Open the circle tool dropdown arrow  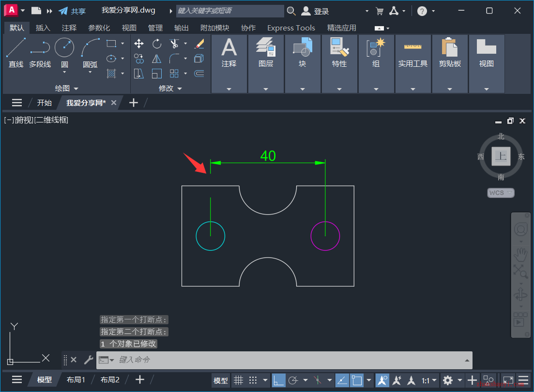[64, 72]
